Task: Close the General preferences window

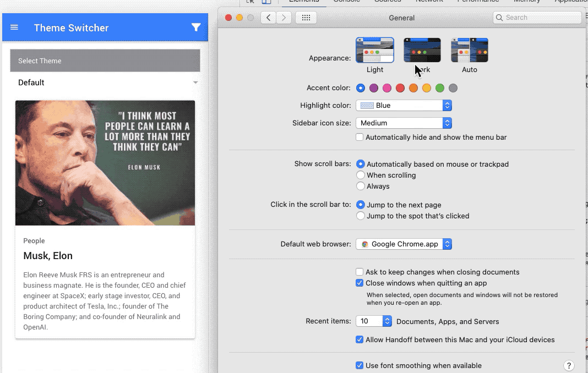Action: click(228, 18)
